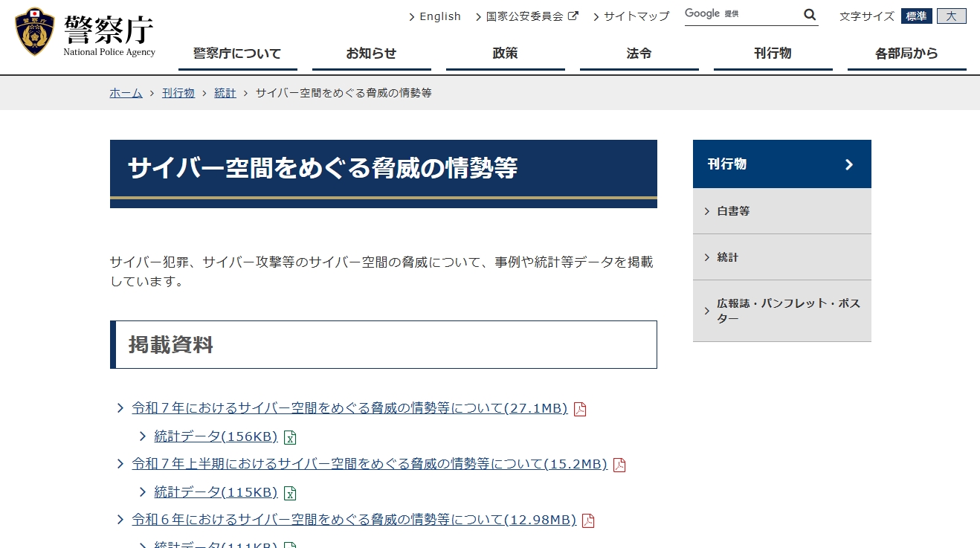Click the Excel icon beside 統計データ(156KB)

tap(290, 437)
